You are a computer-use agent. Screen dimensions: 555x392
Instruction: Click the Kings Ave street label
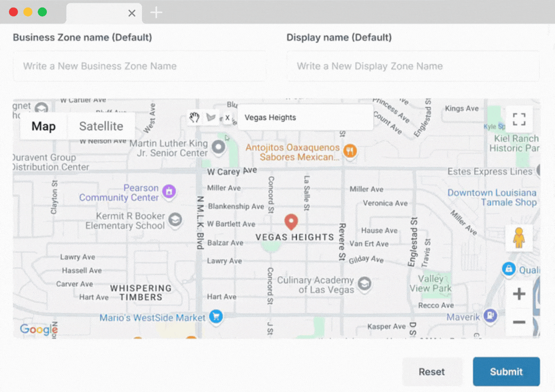coord(461,108)
